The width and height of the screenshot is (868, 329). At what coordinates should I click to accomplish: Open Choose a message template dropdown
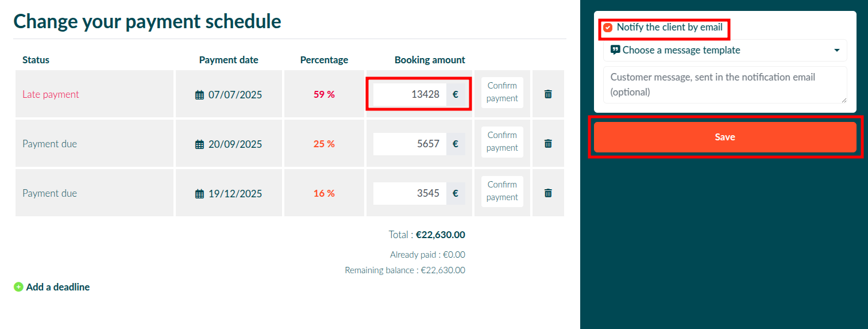(x=725, y=50)
